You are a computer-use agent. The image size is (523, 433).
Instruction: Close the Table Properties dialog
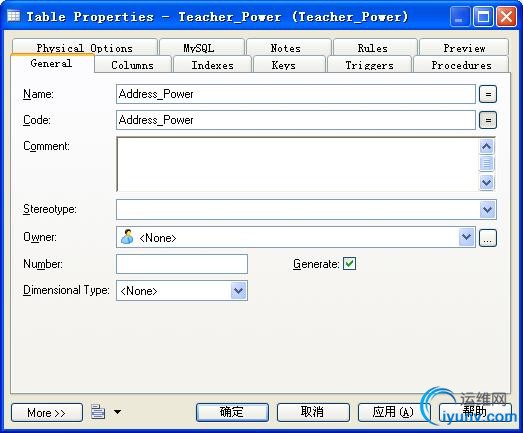(x=506, y=16)
